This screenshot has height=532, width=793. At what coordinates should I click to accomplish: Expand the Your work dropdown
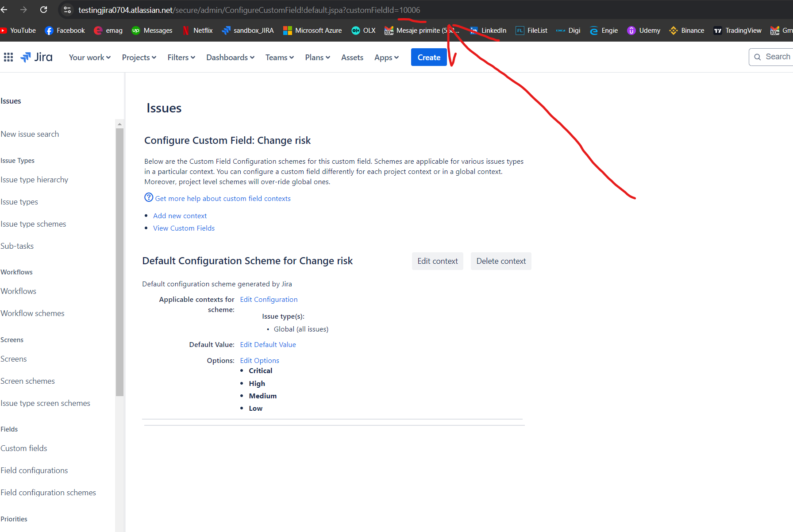(x=89, y=58)
